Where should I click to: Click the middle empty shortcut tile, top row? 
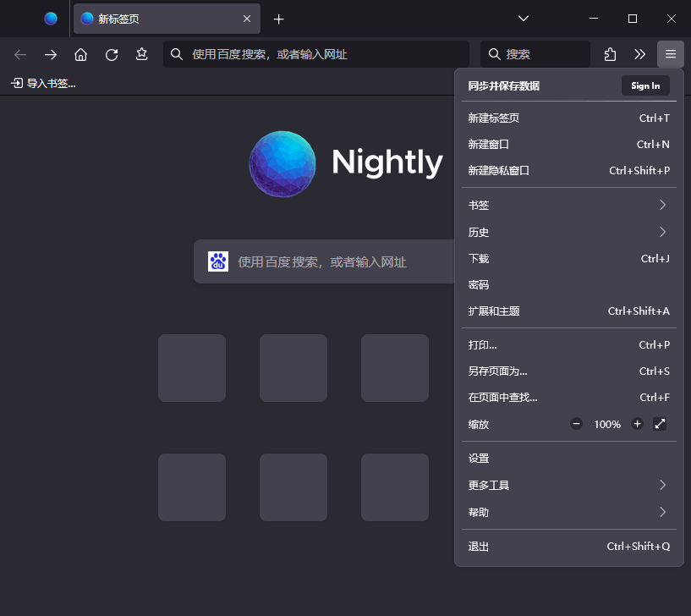(293, 368)
